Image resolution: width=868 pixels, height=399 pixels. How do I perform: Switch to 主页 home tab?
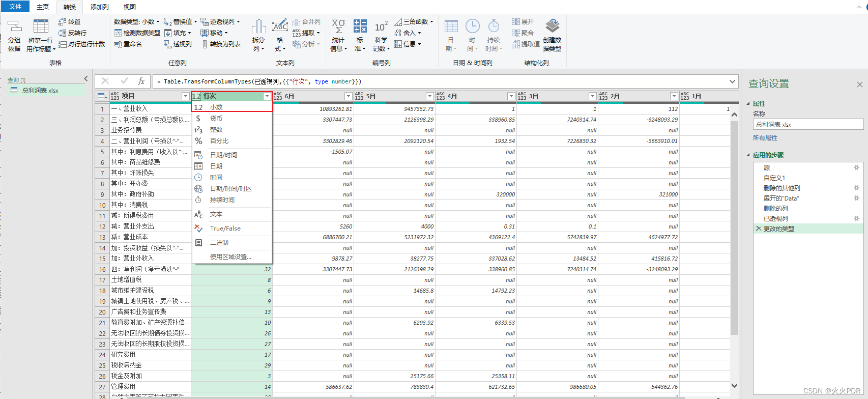[x=43, y=7]
